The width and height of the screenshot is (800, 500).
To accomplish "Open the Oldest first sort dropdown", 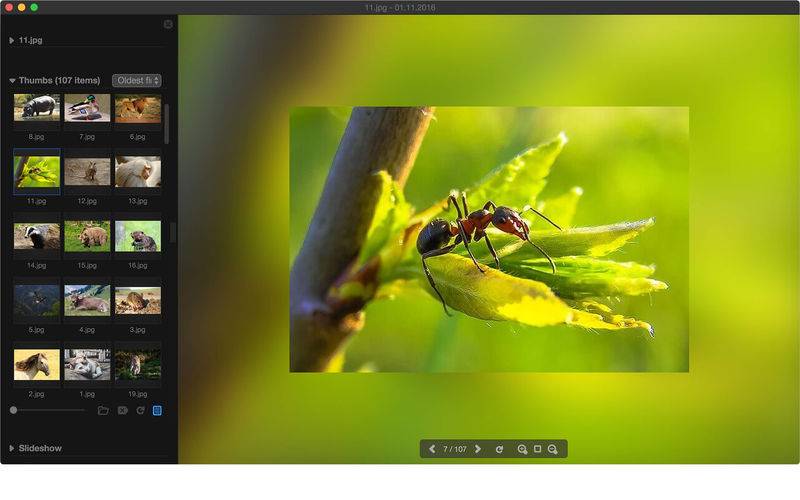I will 137,80.
